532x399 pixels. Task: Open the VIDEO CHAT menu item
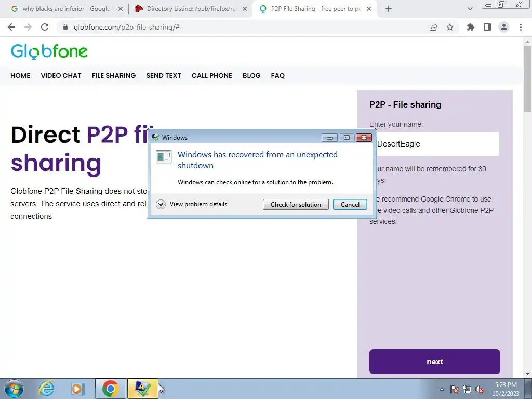[61, 76]
